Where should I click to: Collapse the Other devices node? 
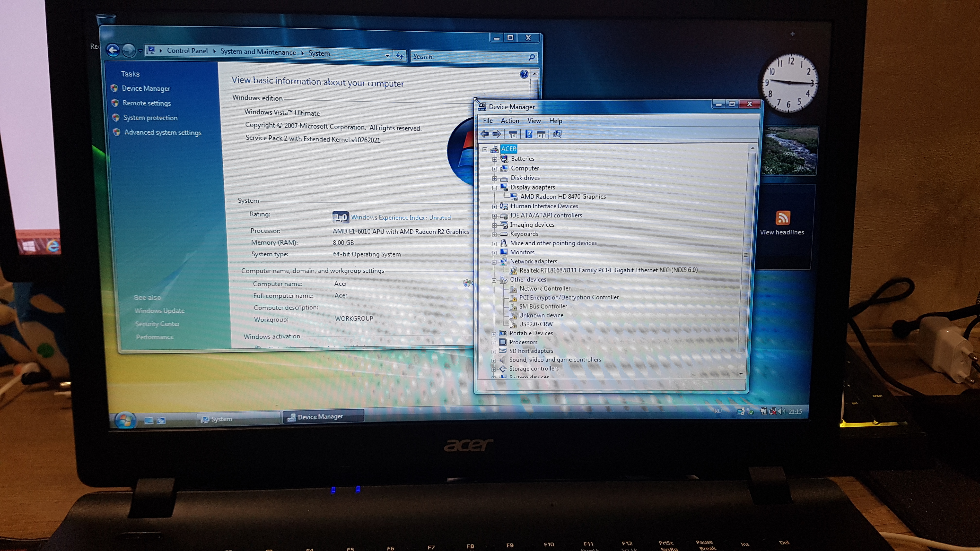tap(494, 280)
